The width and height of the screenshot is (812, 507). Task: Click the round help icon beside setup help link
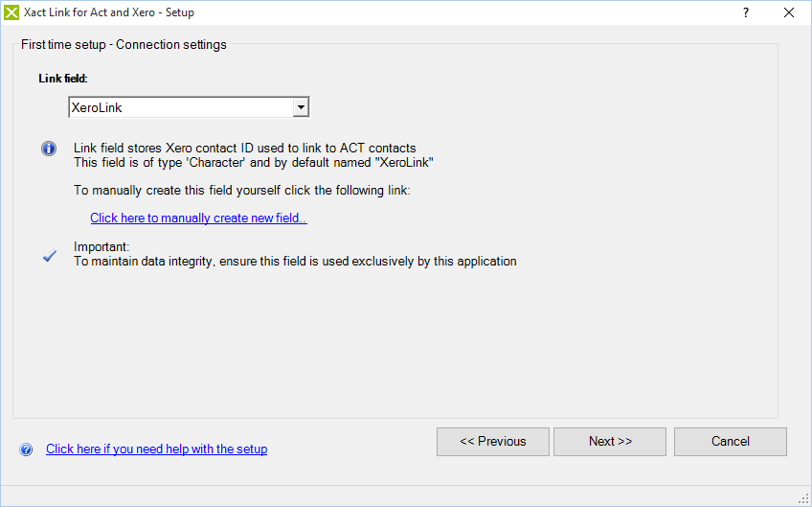26,449
